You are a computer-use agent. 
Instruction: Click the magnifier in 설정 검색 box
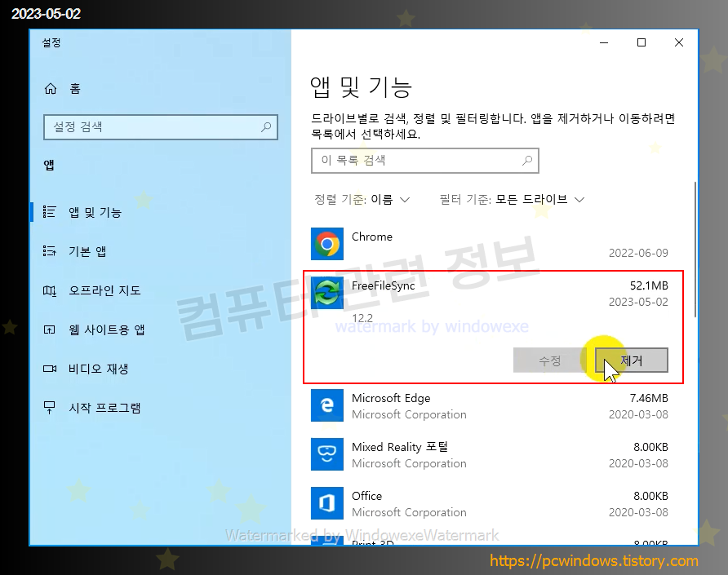click(x=266, y=126)
